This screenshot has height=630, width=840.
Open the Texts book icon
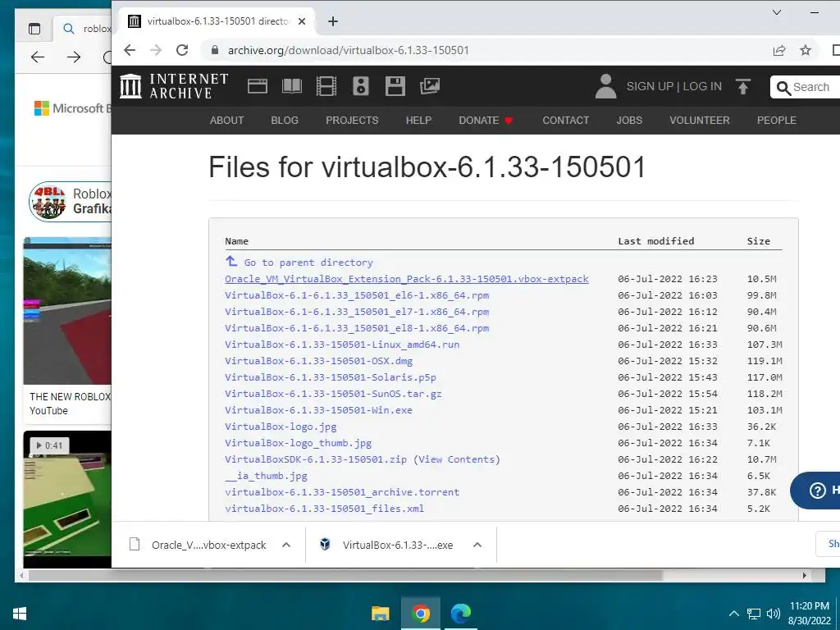292,86
